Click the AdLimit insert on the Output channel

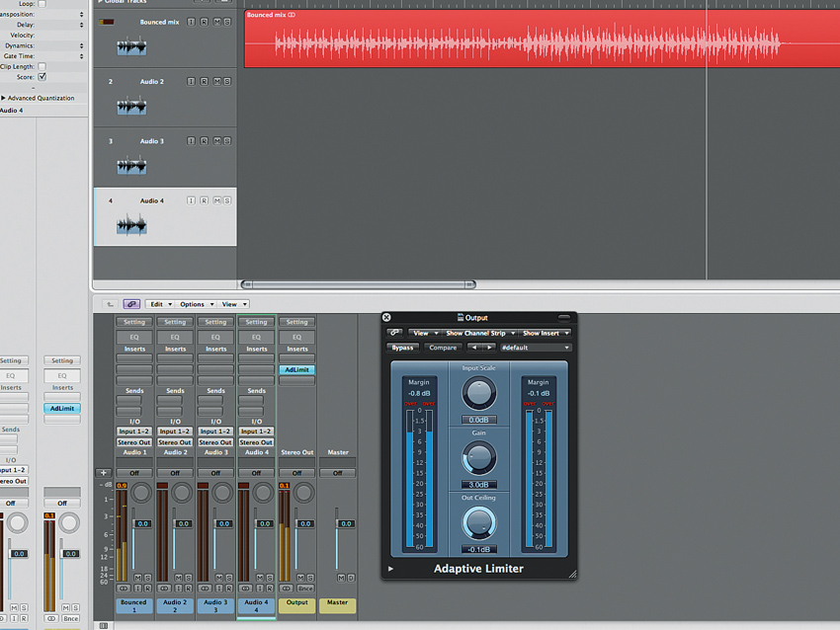pyautogui.click(x=296, y=370)
